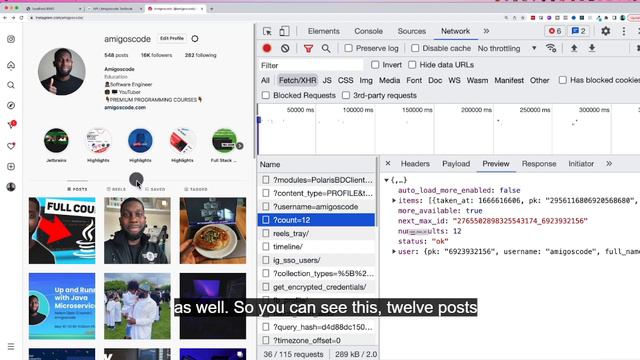Collapse the root JSON object triangle
The width and height of the screenshot is (640, 360).
click(x=386, y=180)
